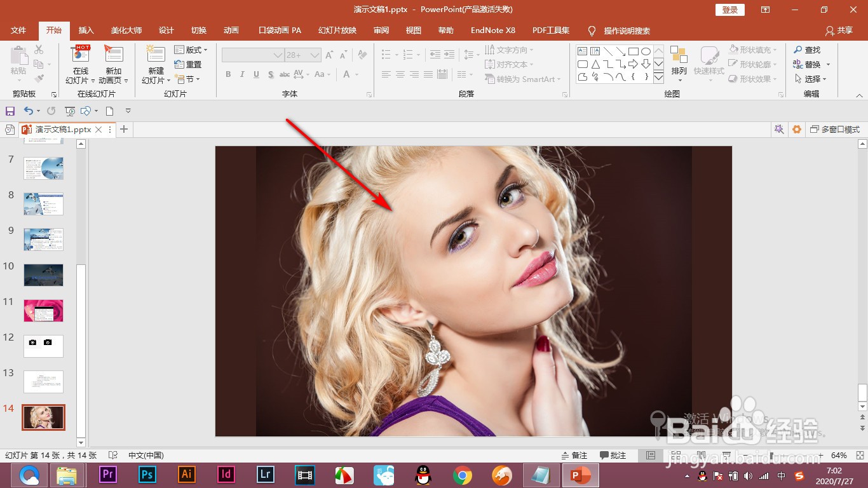This screenshot has width=868, height=488.
Task: Click the New Slide (新建幻灯片) icon
Action: coord(156,55)
